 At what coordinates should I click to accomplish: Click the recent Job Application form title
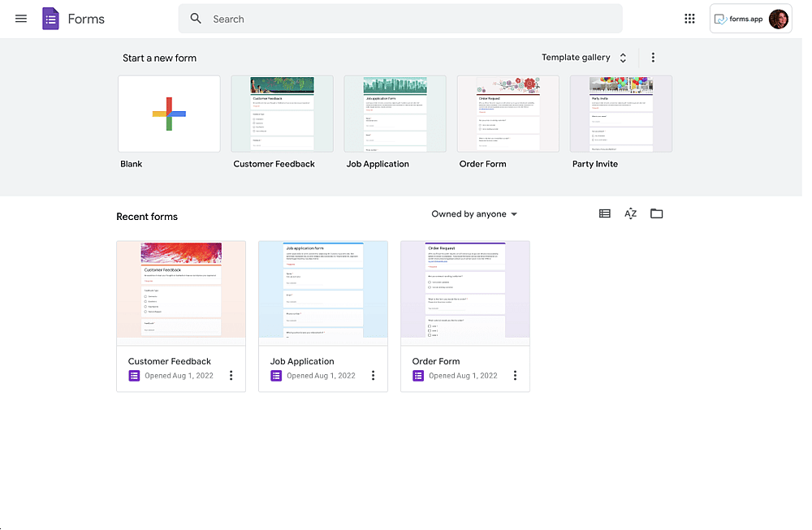tap(302, 361)
